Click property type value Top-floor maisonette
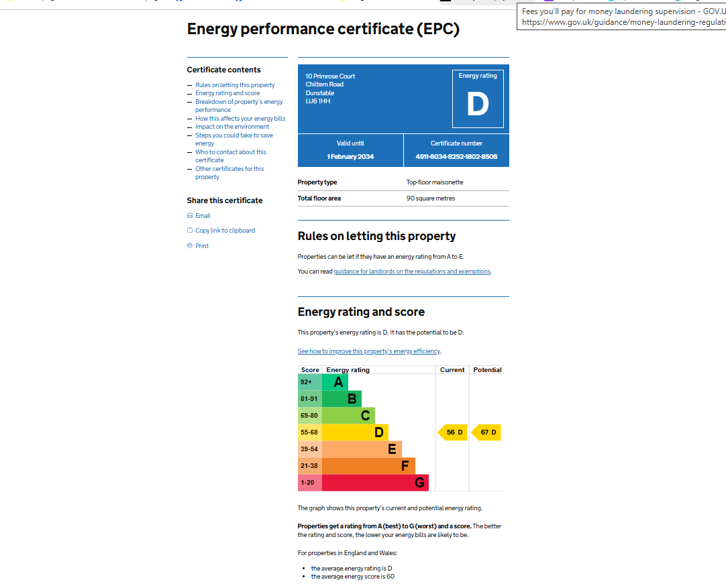 click(x=435, y=182)
